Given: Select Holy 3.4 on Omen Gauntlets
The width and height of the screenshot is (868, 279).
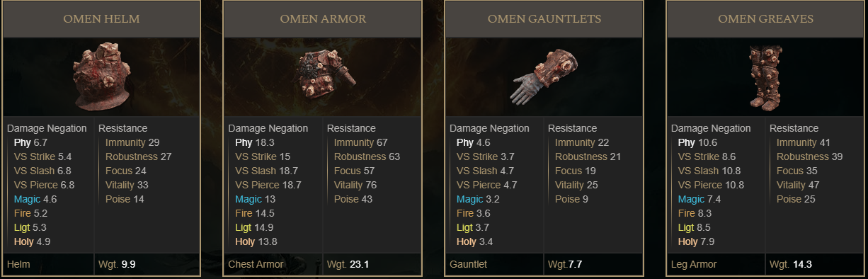Looking at the screenshot, I should (474, 241).
